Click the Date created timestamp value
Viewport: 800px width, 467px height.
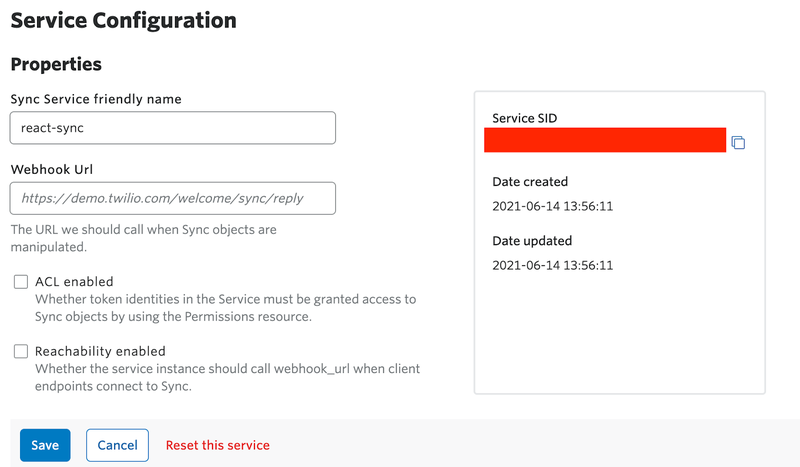tap(552, 206)
